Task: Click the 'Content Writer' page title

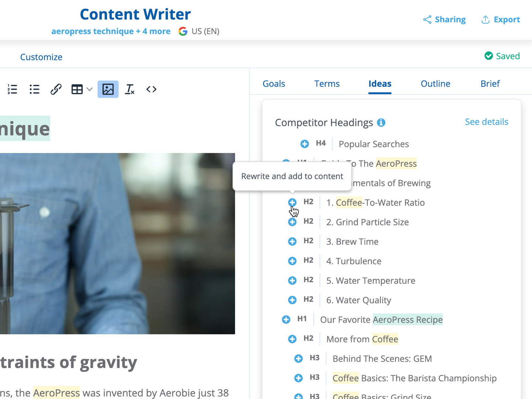Action: pos(135,14)
